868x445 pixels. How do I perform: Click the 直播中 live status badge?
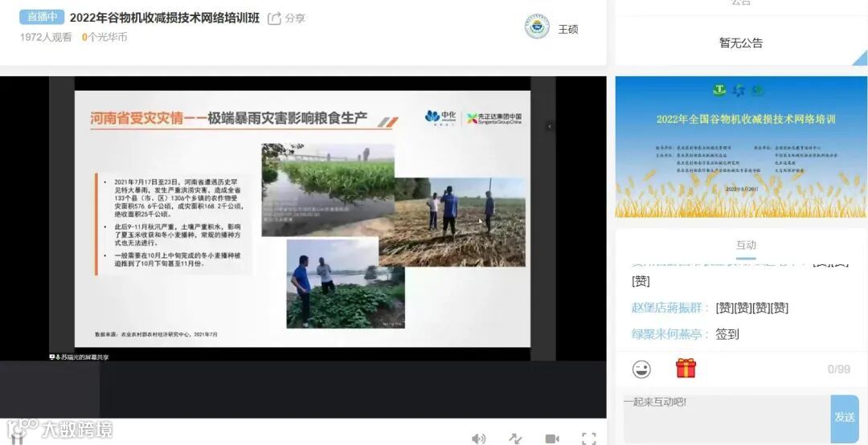42,17
